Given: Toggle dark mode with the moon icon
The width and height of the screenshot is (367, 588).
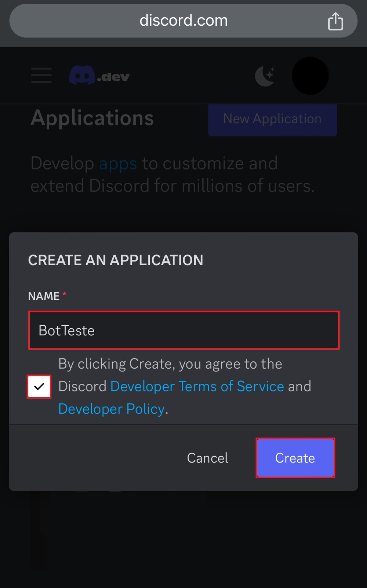Looking at the screenshot, I should coord(265,76).
